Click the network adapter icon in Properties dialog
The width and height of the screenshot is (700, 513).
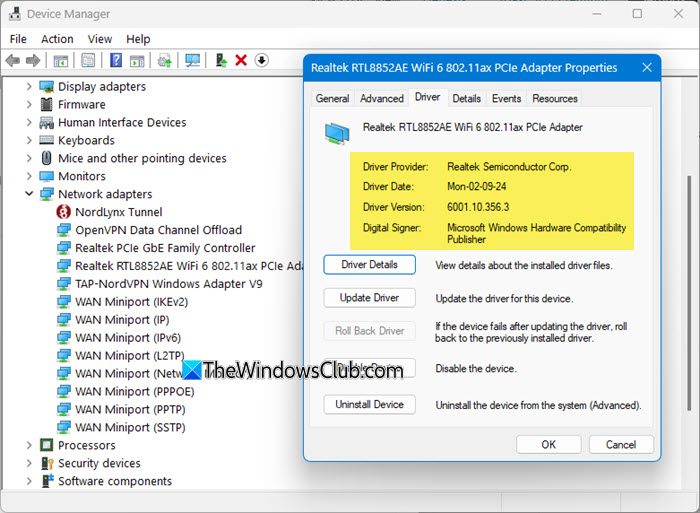[x=337, y=133]
